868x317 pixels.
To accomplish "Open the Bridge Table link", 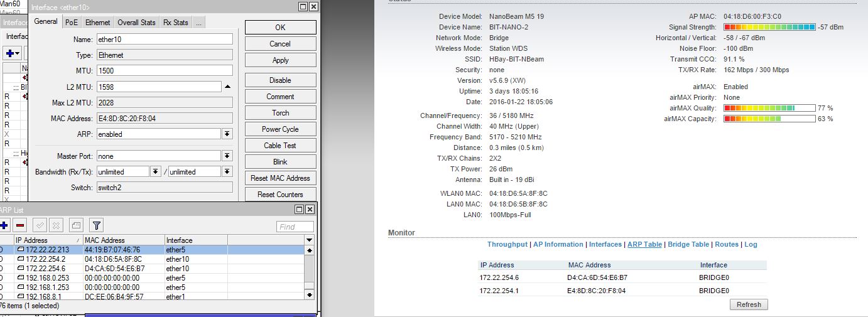I will coord(688,245).
